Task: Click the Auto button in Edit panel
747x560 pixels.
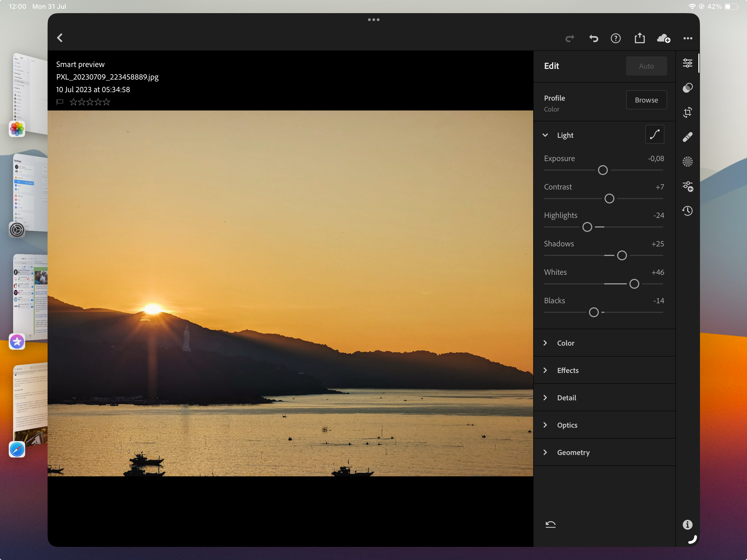Action: click(646, 66)
